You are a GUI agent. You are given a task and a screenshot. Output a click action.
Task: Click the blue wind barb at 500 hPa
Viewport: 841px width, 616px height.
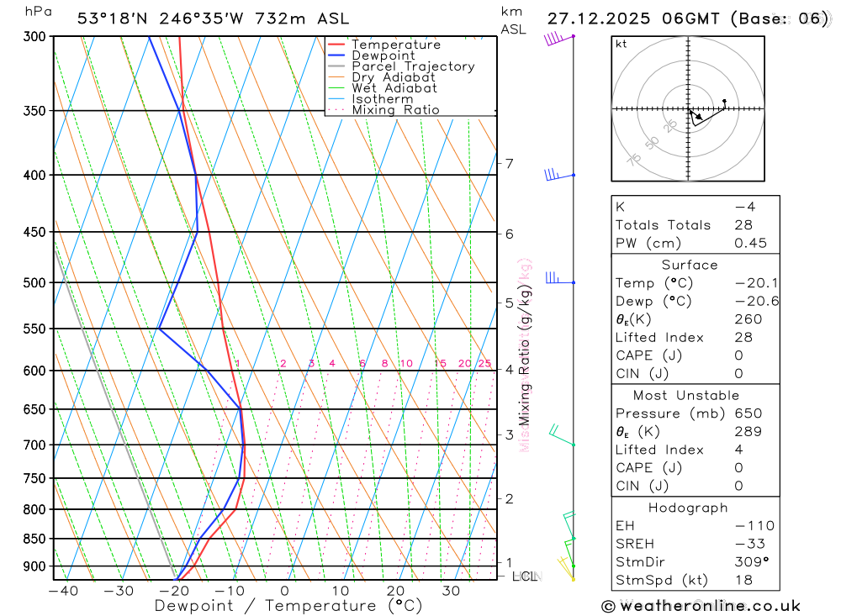(x=560, y=277)
